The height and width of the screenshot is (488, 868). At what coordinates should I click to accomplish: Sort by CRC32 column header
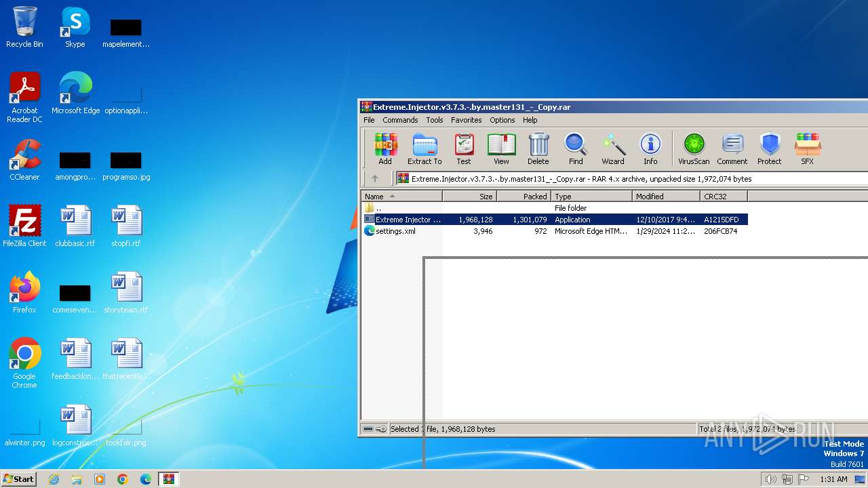(724, 197)
